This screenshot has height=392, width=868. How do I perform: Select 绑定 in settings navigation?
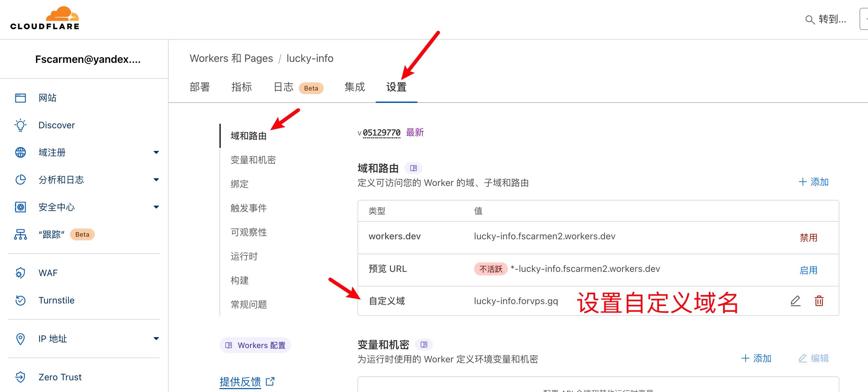pos(240,184)
